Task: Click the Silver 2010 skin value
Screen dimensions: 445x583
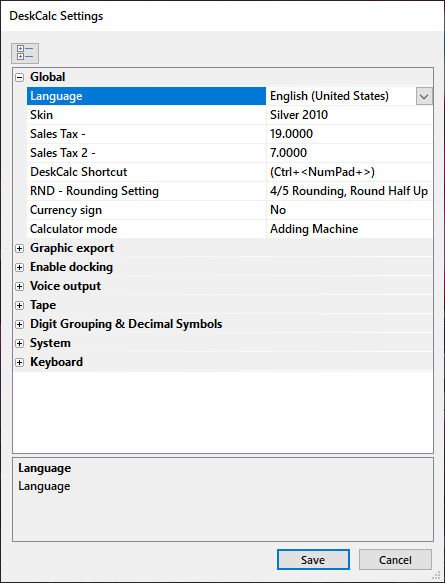Action: [299, 115]
